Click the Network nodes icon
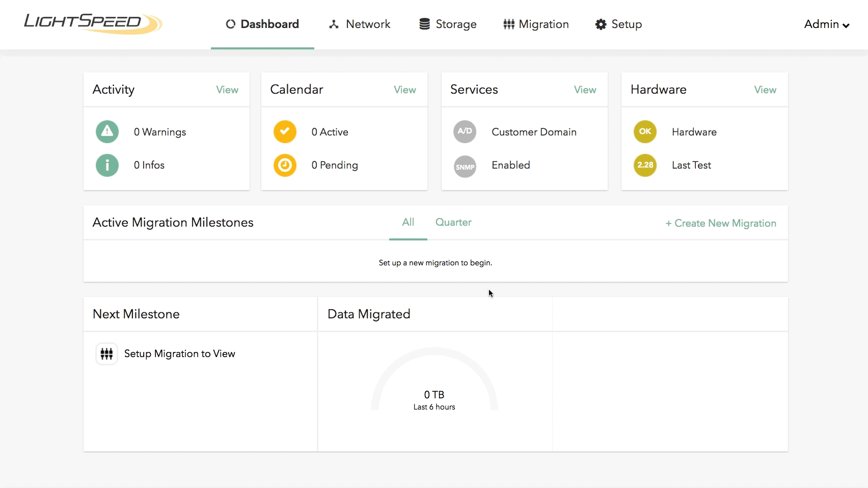868x488 pixels. 334,24
